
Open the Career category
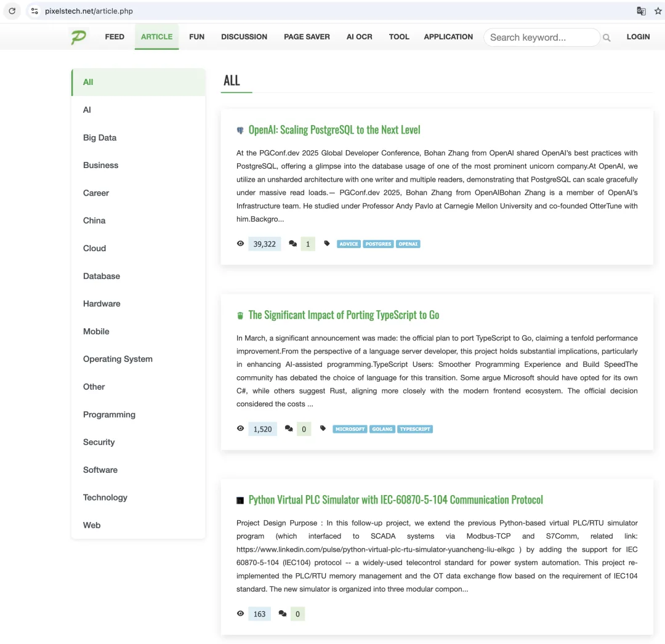point(139,193)
